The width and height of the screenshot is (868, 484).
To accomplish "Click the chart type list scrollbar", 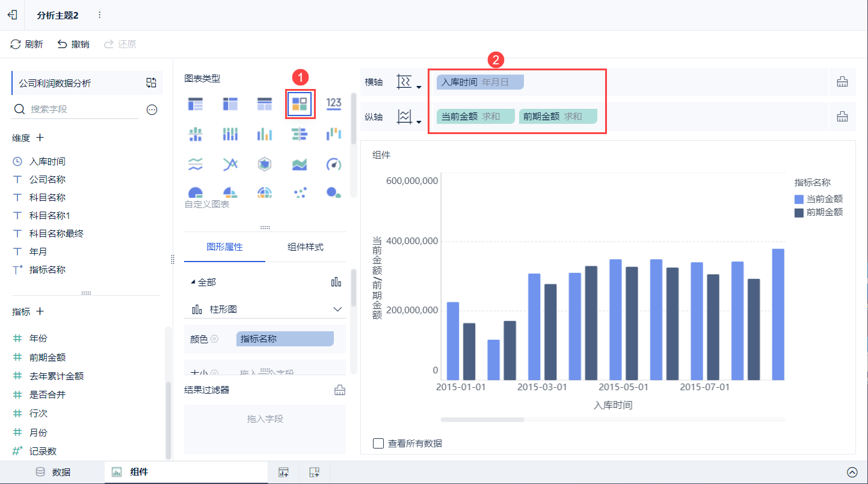I will [x=354, y=118].
